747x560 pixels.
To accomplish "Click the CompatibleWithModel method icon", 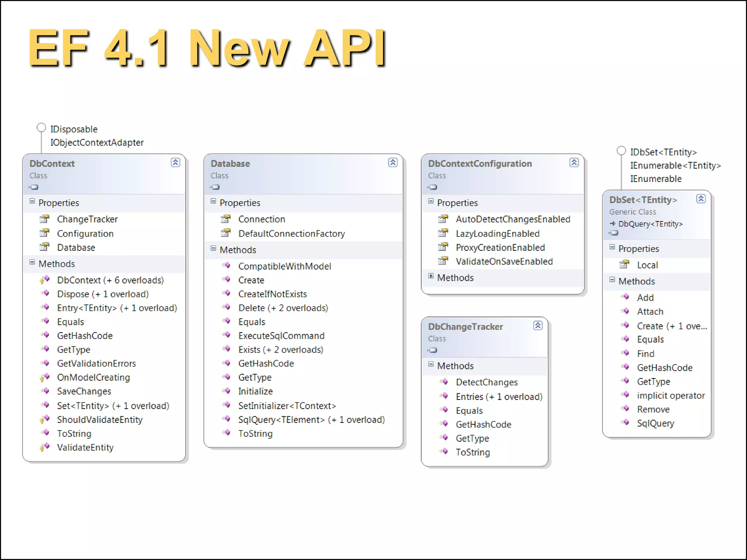I will click(226, 265).
